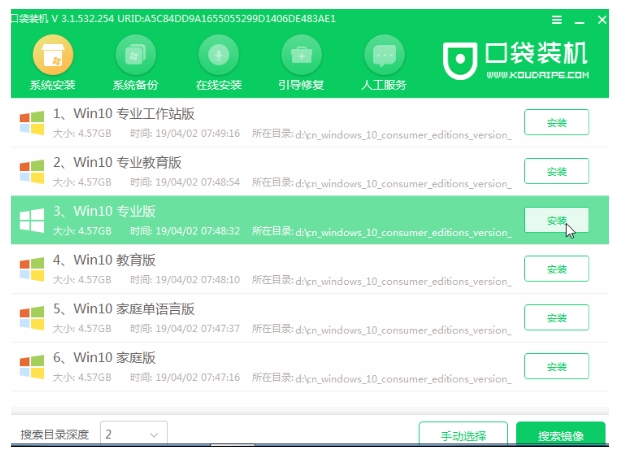Click timestamp 19/04/02 07:48:54

[x=198, y=182]
